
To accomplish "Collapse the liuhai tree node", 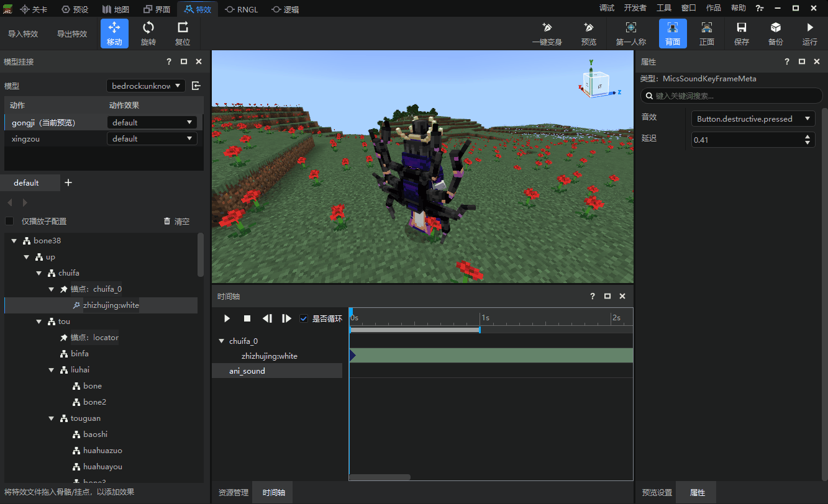I will [x=52, y=370].
